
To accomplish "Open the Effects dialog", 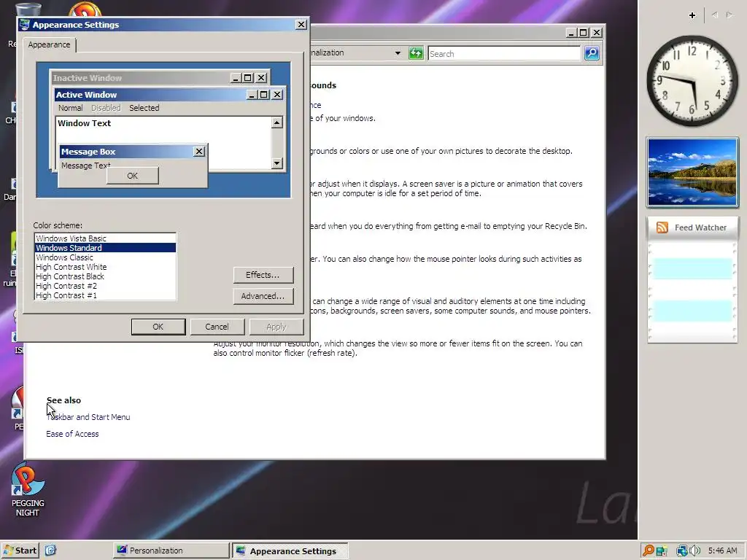I will point(263,275).
